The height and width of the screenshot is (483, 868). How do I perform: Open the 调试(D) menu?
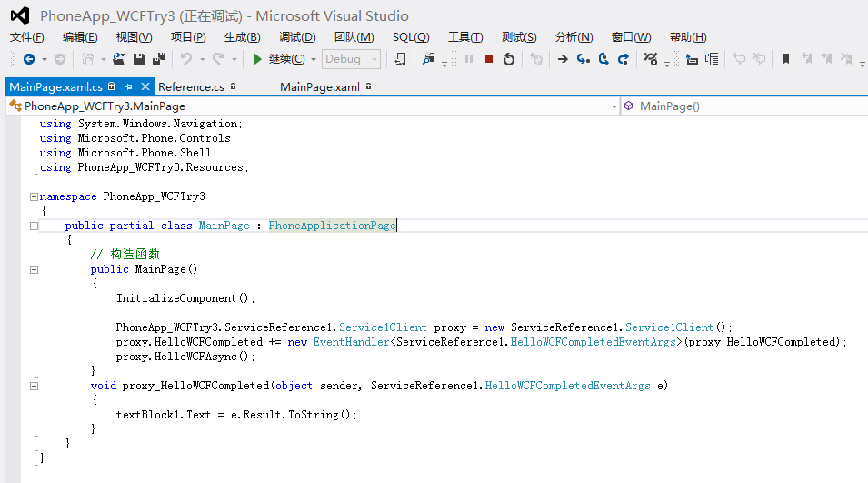[x=297, y=37]
